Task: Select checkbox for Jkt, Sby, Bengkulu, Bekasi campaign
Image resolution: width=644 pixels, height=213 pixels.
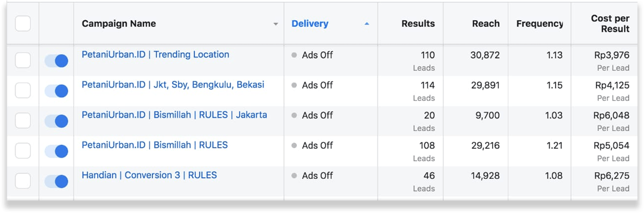Action: click(x=23, y=91)
